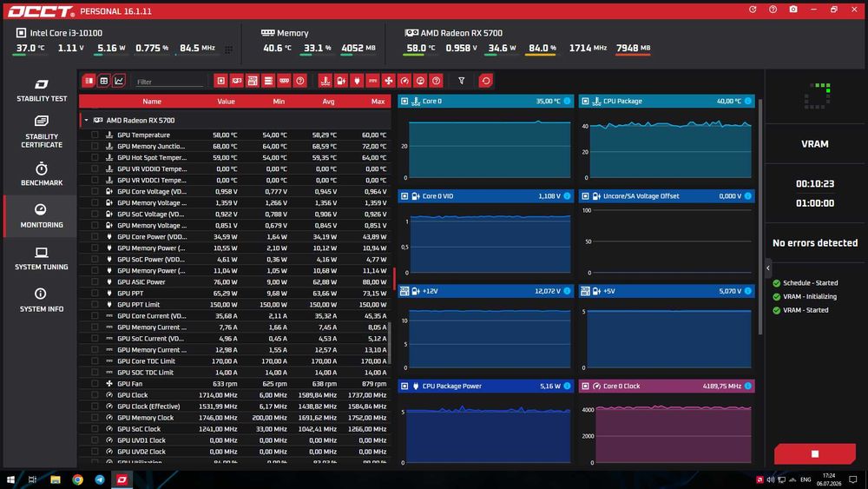The height and width of the screenshot is (489, 868).
Task: Sort by the Min column header
Action: coord(279,102)
